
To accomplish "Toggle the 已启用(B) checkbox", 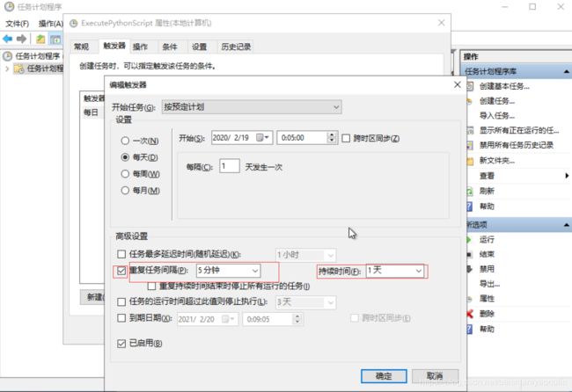I will 121,343.
